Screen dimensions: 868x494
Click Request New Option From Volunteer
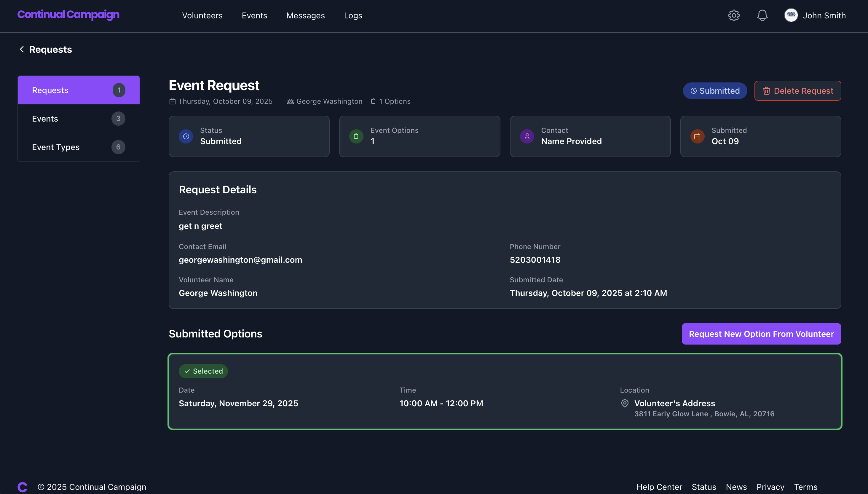tap(761, 334)
